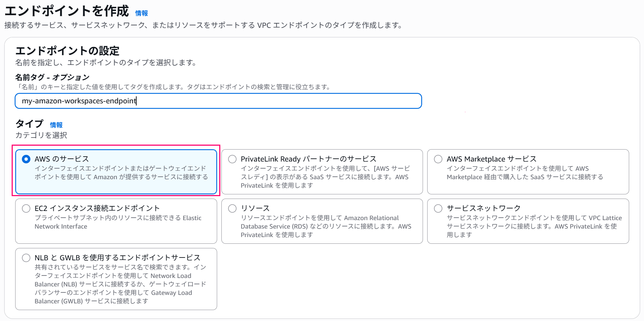
Task: Select AWS Marketplace サービス radio option
Action: (x=438, y=159)
